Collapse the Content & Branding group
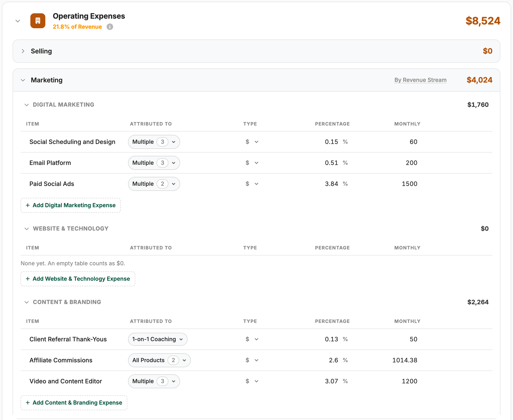This screenshot has height=420, width=513. point(27,302)
